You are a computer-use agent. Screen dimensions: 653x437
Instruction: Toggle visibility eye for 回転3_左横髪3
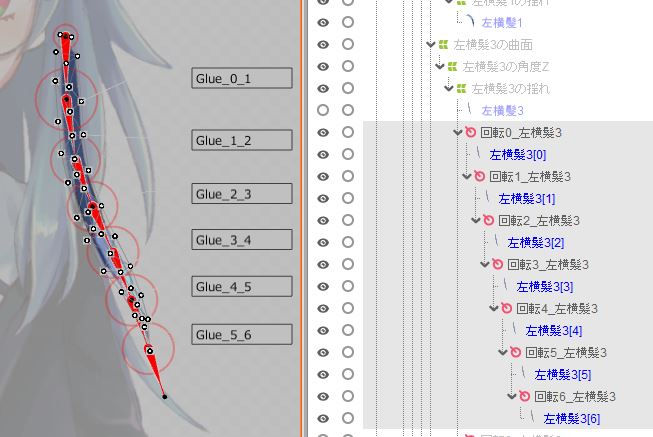(x=323, y=265)
